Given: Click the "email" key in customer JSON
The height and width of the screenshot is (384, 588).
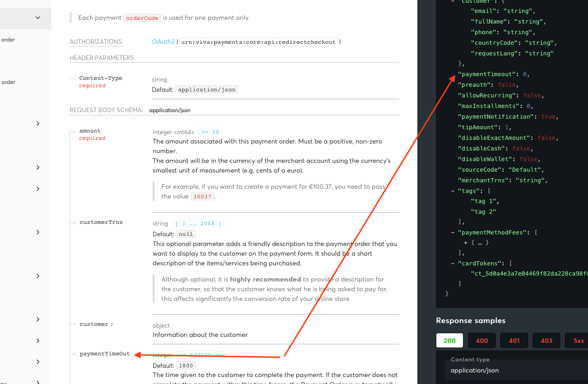Looking at the screenshot, I should coord(483,11).
